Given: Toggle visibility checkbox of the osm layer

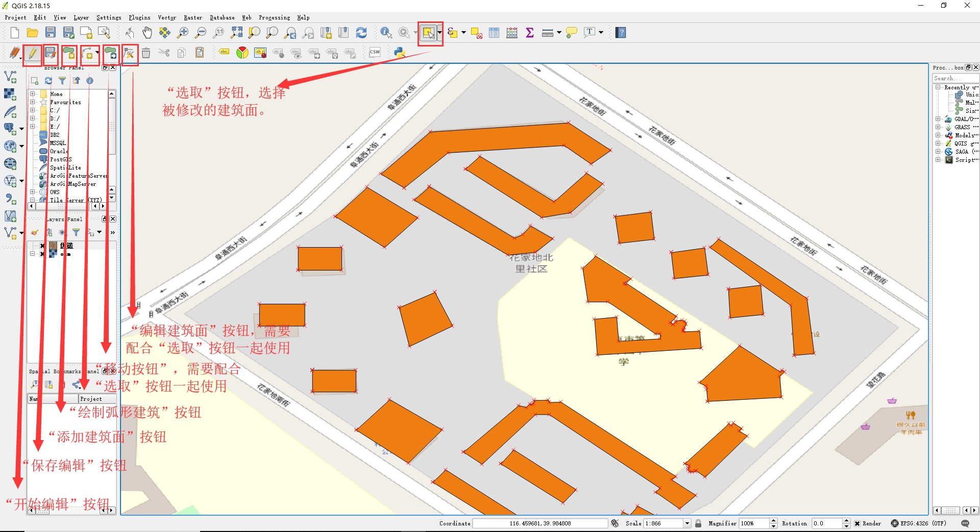Looking at the screenshot, I should (x=42, y=254).
